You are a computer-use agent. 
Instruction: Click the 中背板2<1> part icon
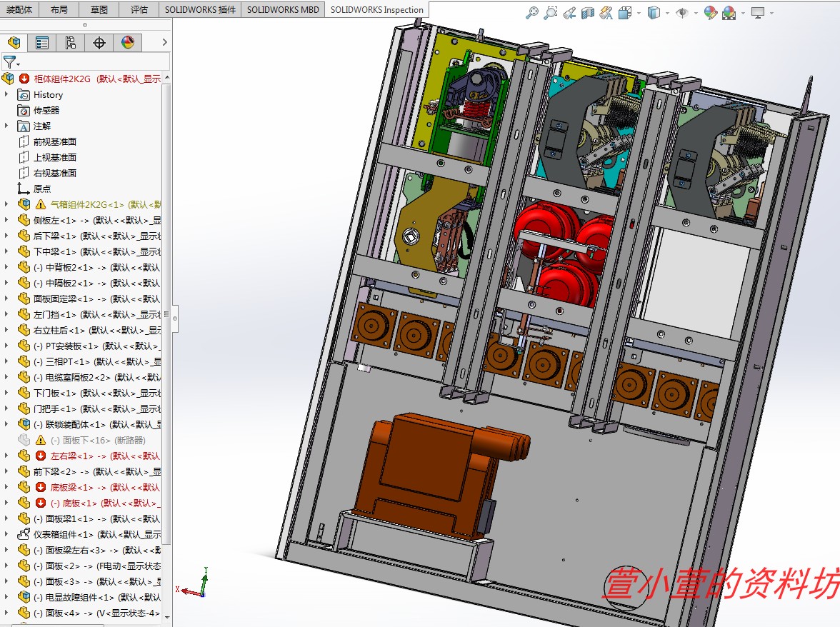[24, 267]
